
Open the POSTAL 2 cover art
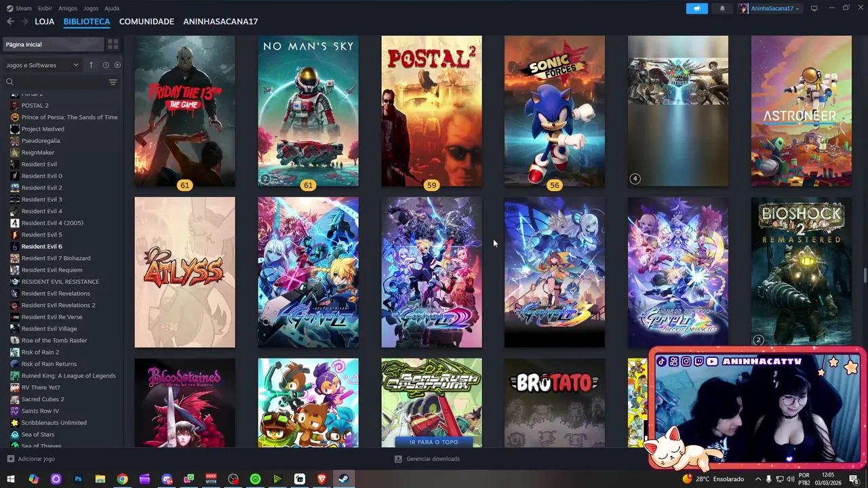tap(431, 111)
